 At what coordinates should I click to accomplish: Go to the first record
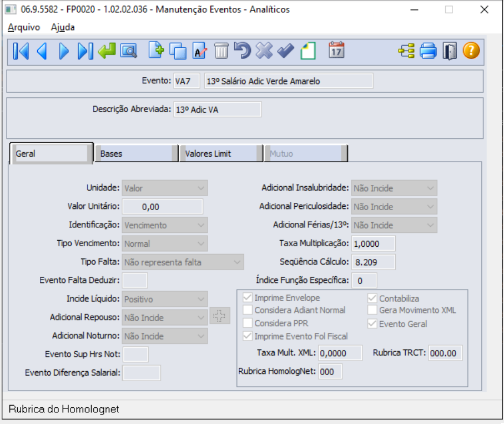[21, 51]
